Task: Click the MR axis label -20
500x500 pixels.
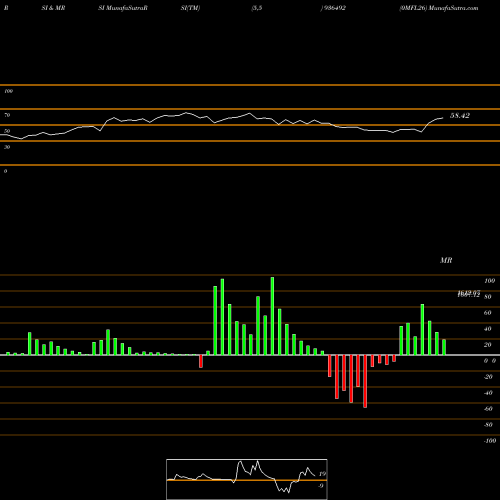Action: 488,377
